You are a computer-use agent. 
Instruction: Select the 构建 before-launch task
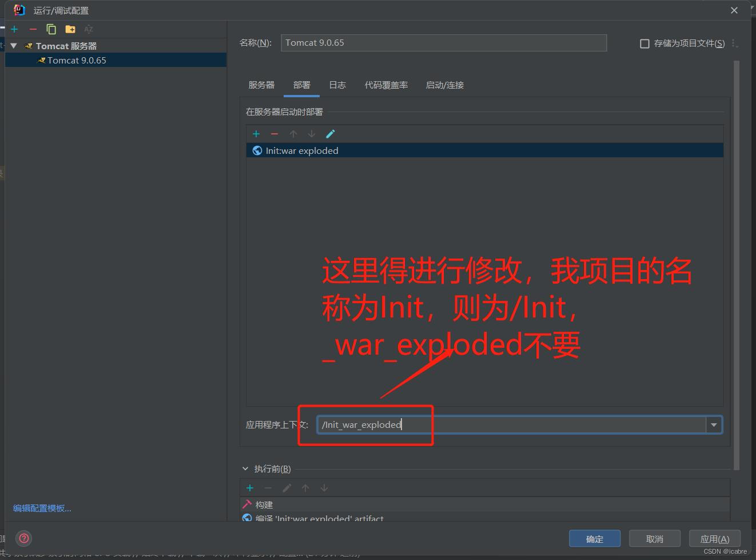click(485, 505)
